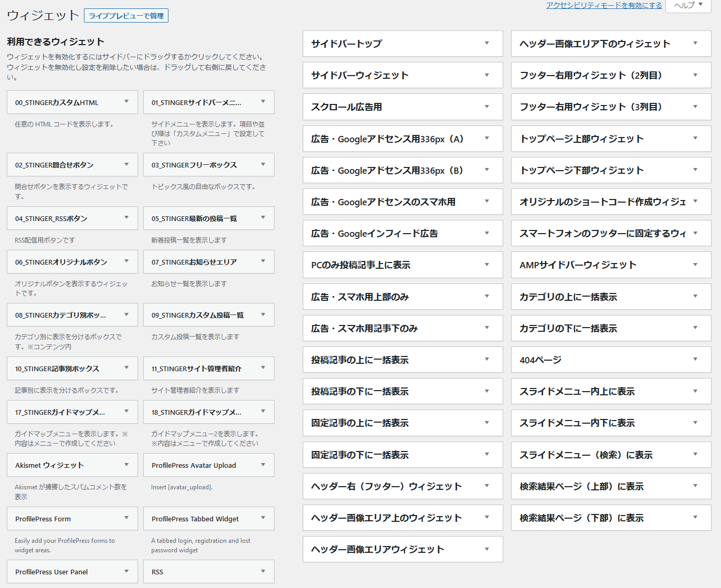Select ProfilePress Tabbed Widget title
The width and height of the screenshot is (721, 588).
coord(195,519)
